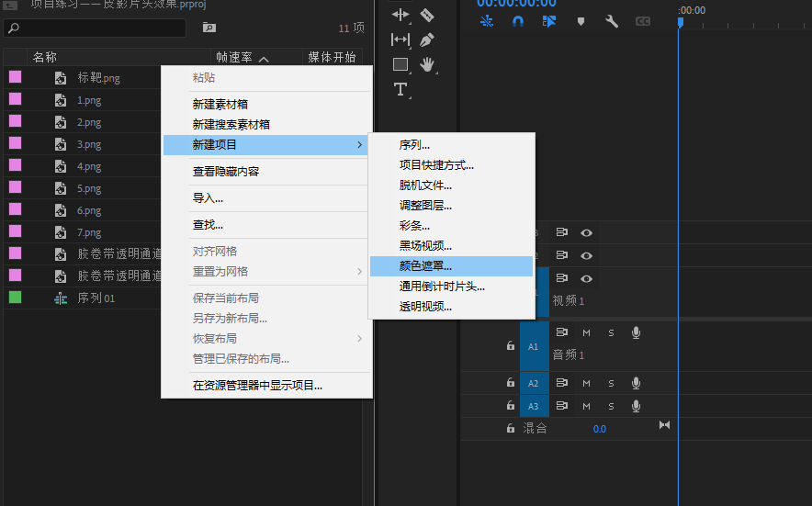Click 导入... in the context menu
The width and height of the screenshot is (812, 506).
coord(208,197)
